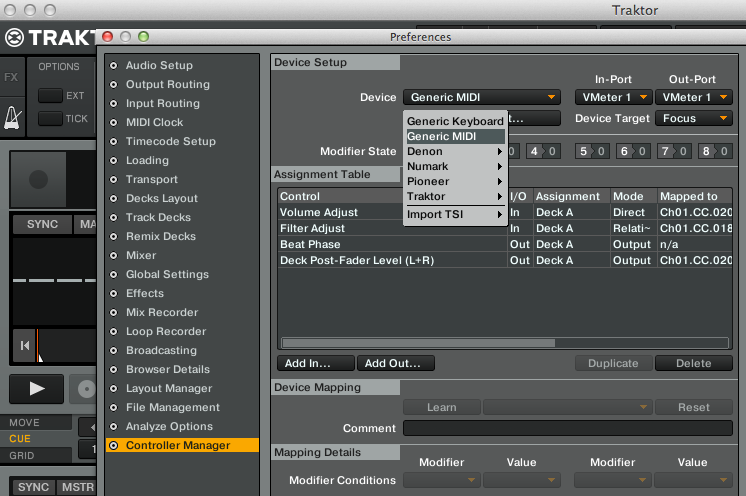This screenshot has height=496, width=746.
Task: Click the Traktor logo icon
Action: click(14, 38)
